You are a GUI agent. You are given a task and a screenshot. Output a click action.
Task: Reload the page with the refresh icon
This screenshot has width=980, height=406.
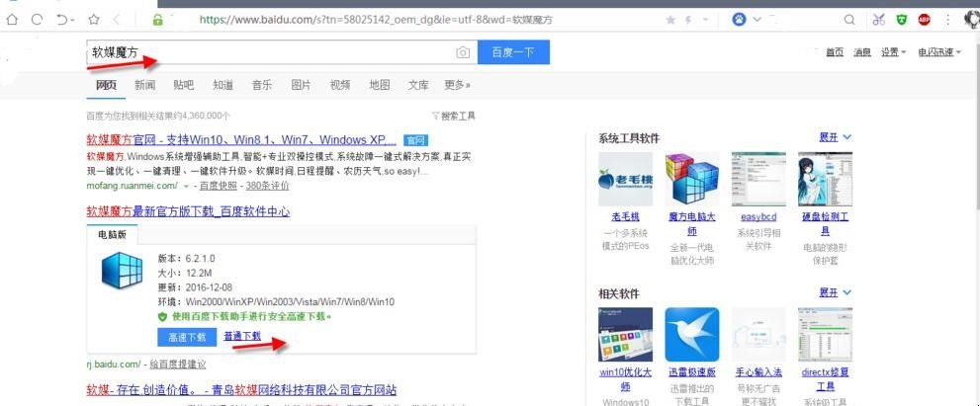pos(37,20)
